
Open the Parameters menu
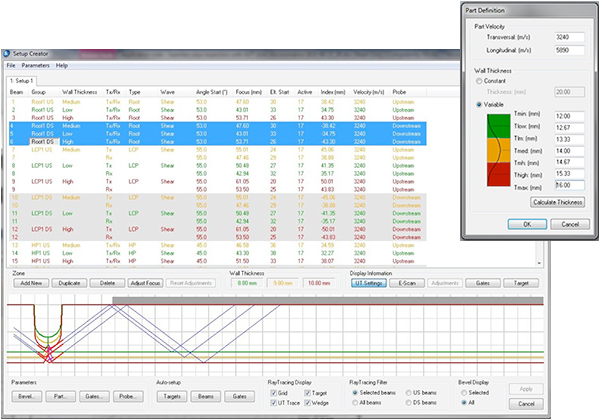(36, 64)
